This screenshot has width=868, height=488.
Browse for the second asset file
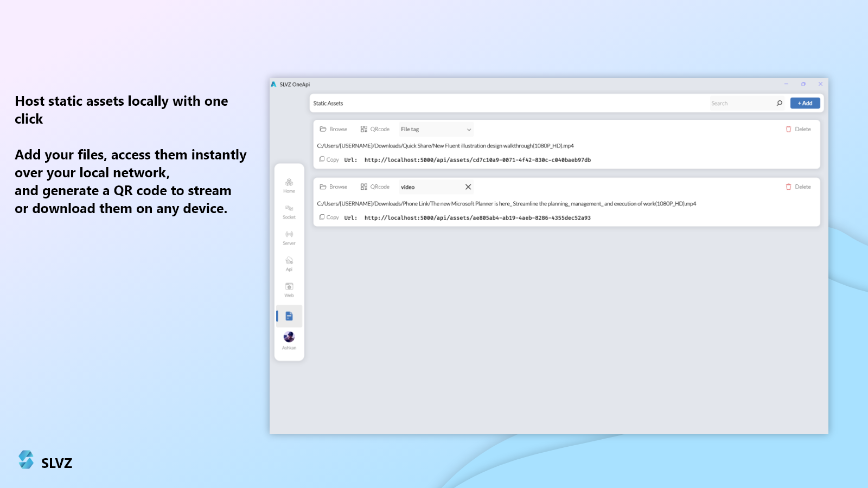click(x=334, y=187)
